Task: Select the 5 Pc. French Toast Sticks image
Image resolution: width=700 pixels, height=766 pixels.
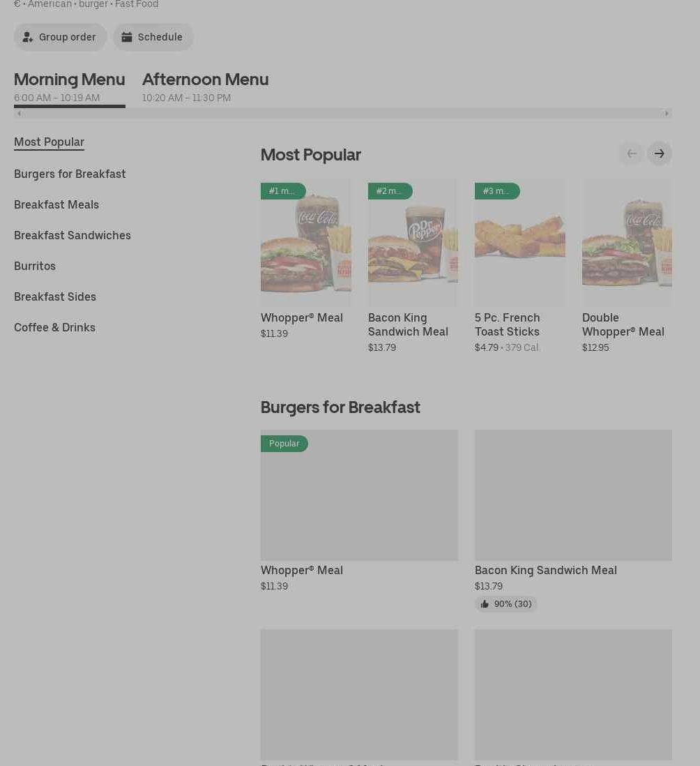Action: click(519, 243)
